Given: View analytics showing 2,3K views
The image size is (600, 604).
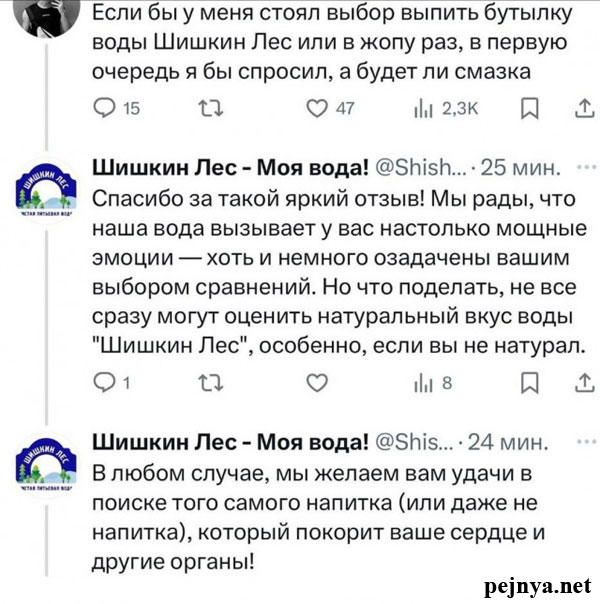Looking at the screenshot, I should tap(422, 108).
